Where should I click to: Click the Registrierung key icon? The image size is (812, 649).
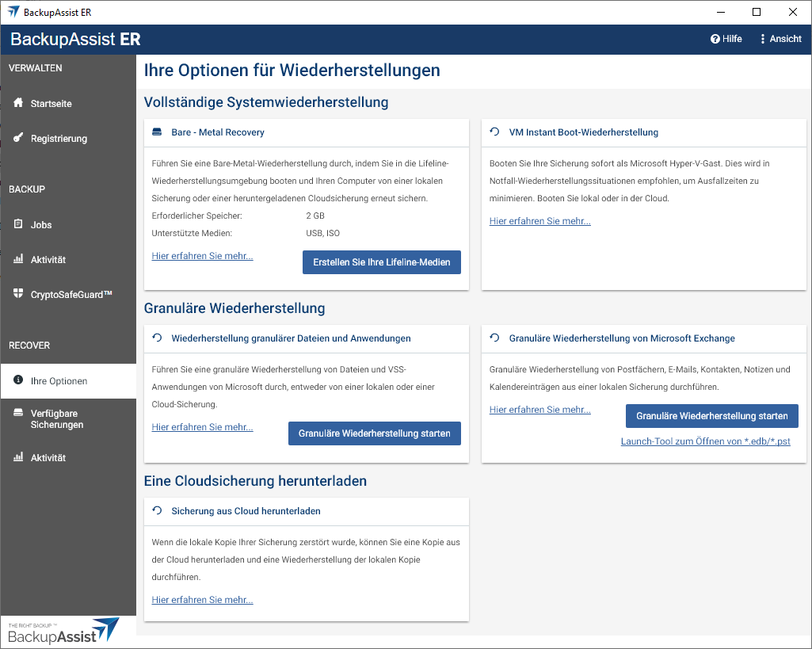18,138
